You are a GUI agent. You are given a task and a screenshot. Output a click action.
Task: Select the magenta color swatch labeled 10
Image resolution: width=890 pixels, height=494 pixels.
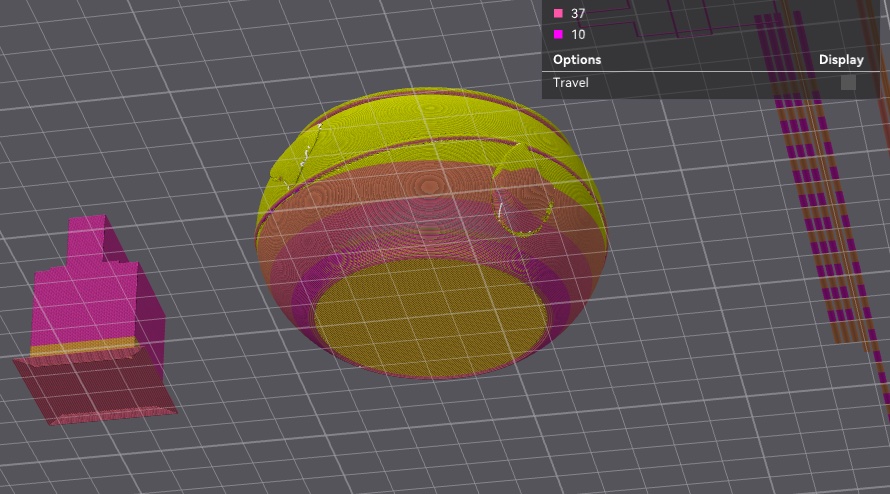[559, 35]
